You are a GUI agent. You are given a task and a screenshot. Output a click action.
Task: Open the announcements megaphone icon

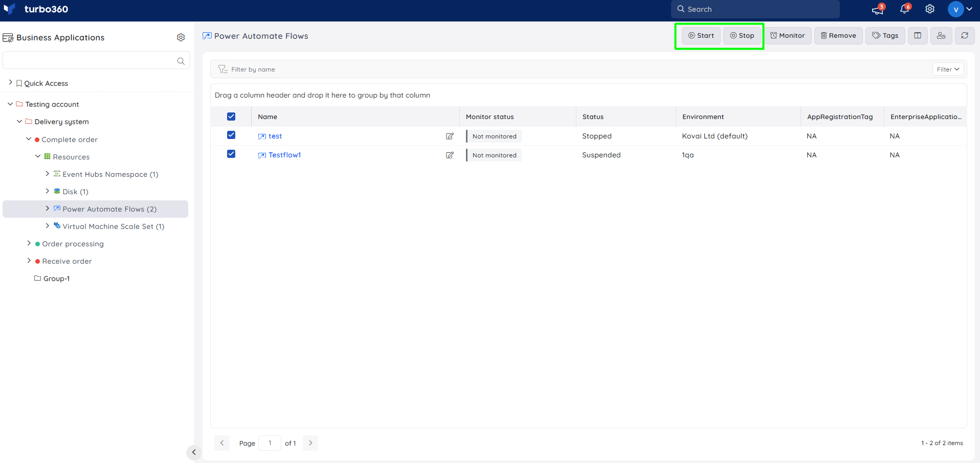(878, 9)
